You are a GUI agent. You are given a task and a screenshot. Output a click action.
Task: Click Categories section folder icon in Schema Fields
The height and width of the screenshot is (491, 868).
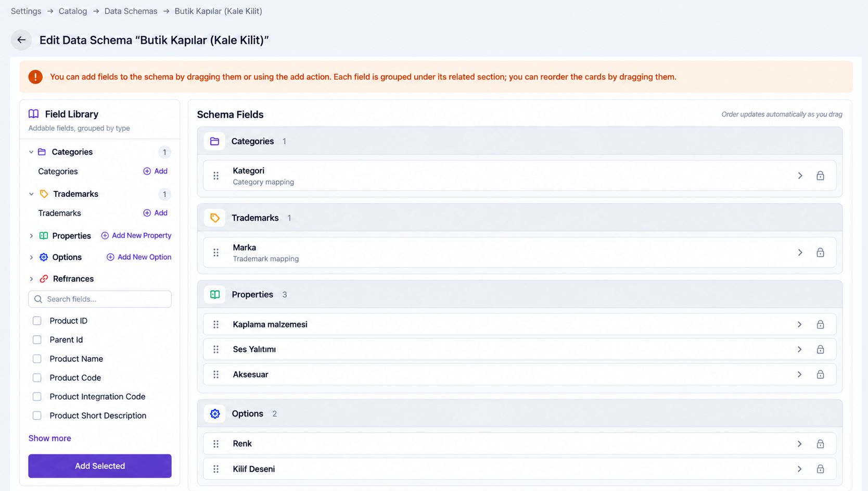(x=214, y=141)
